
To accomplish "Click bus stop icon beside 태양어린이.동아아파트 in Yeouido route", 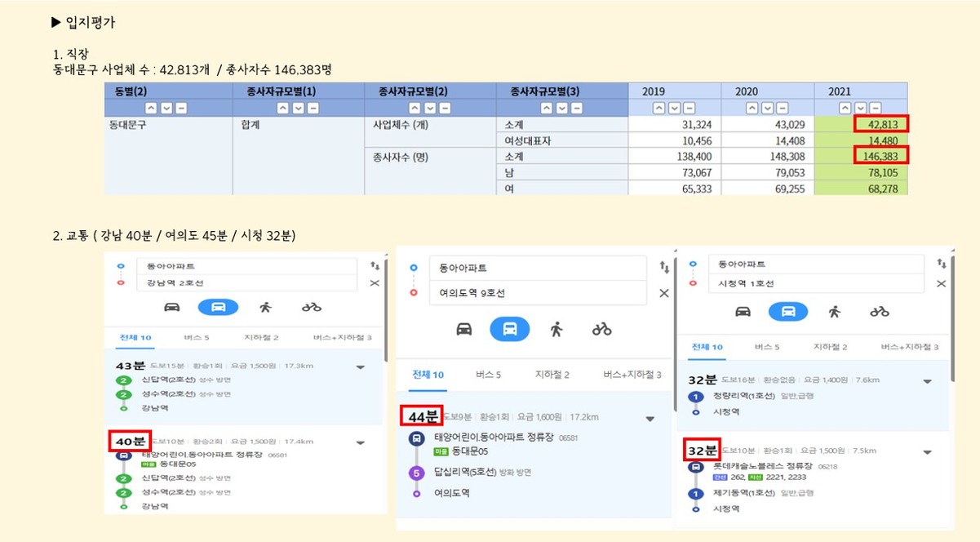I will coord(416,438).
